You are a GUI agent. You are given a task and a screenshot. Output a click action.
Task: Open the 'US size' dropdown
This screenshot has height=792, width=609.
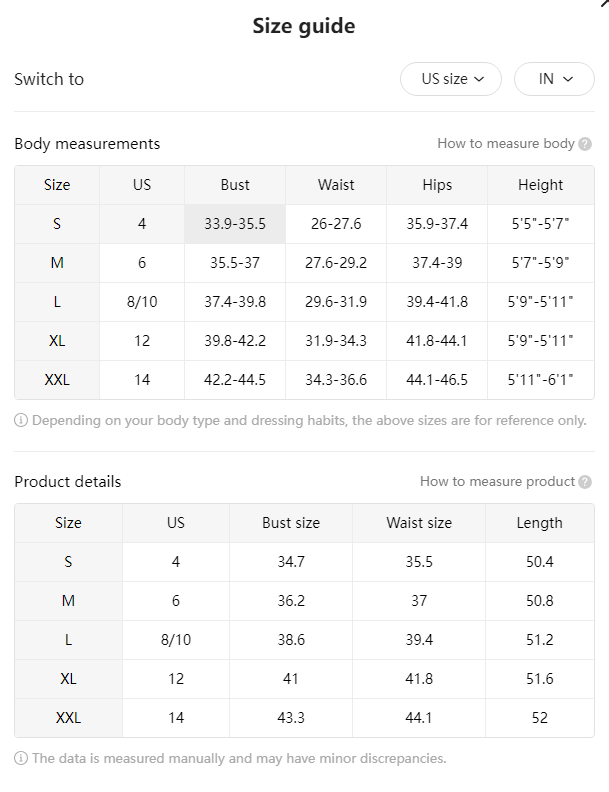(x=451, y=79)
